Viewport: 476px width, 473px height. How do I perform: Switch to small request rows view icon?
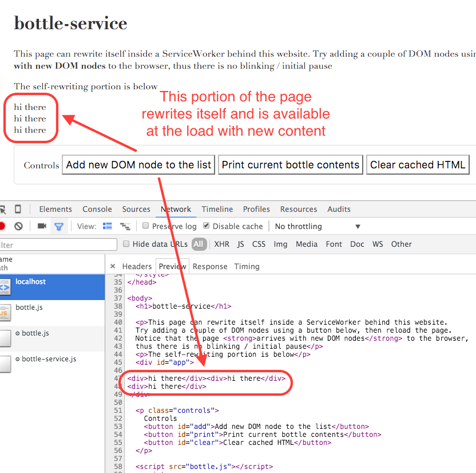click(125, 226)
